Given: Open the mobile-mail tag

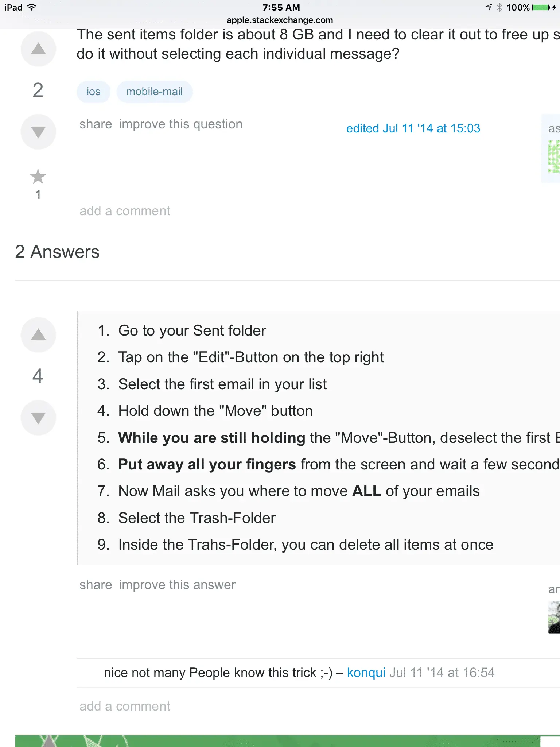Looking at the screenshot, I should (154, 92).
